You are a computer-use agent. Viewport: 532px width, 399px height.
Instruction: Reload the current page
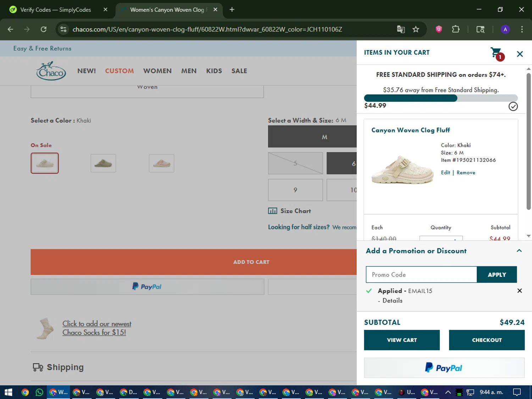(44, 29)
